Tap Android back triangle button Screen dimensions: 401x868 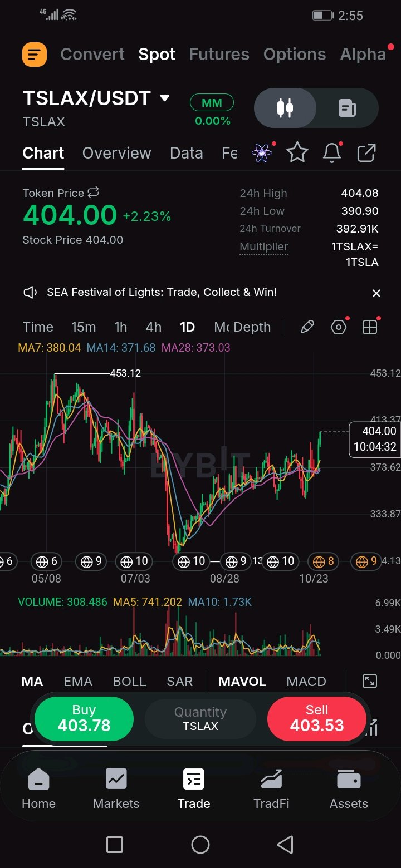pyautogui.click(x=285, y=845)
